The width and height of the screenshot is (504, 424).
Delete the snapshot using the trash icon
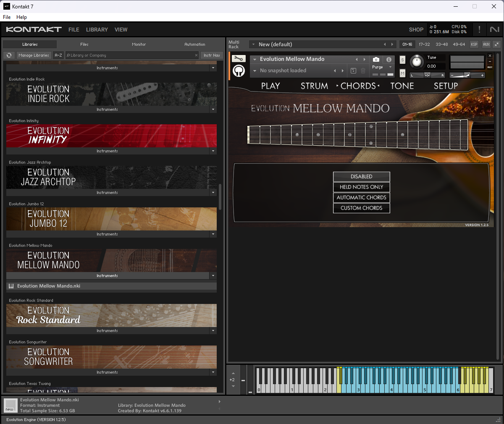[363, 71]
